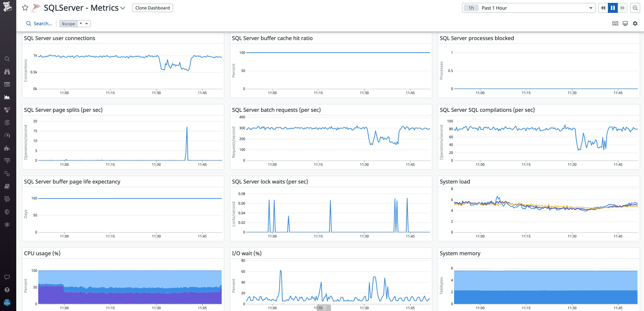644x311 pixels.
Task: Toggle the dashboard favorite star
Action: click(x=25, y=8)
